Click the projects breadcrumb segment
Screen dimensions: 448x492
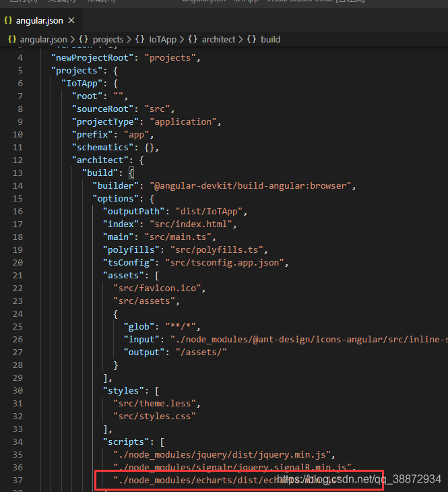(x=108, y=40)
